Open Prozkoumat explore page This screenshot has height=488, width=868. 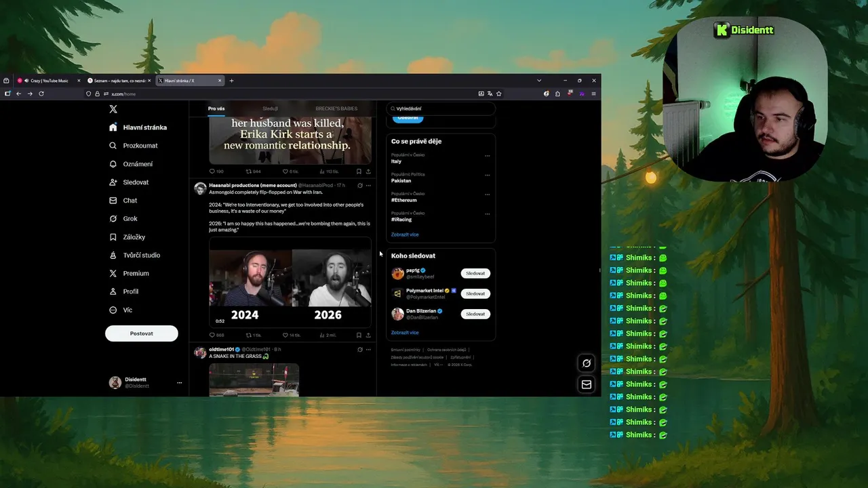coord(134,146)
